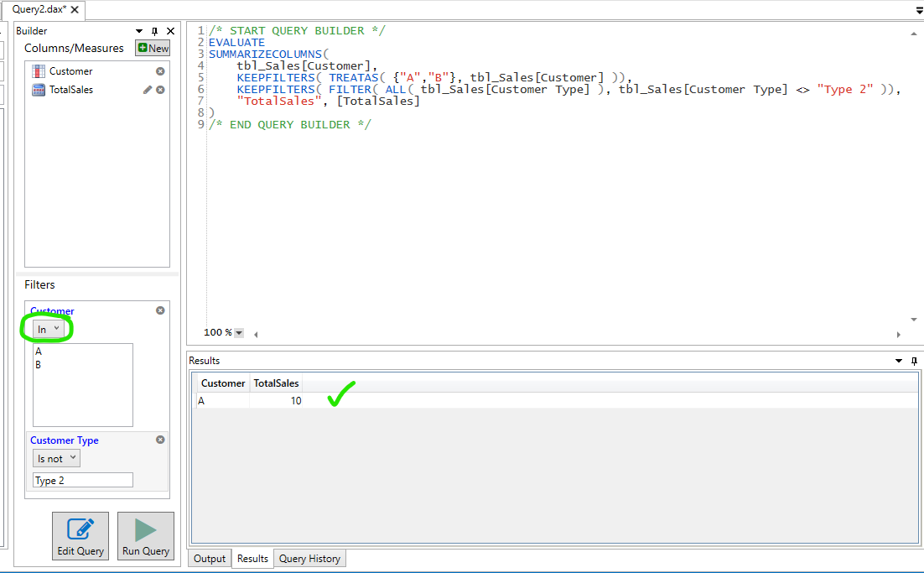
Task: Remove the Customer Type filter X icon
Action: pyautogui.click(x=159, y=439)
